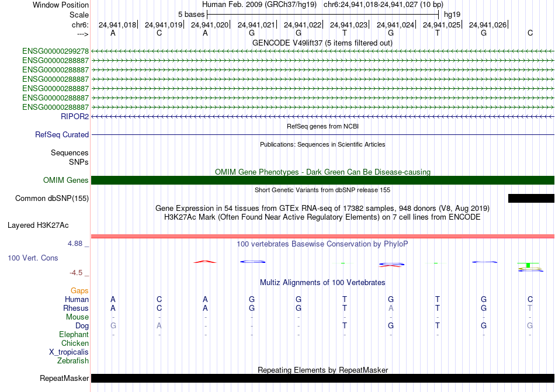The width and height of the screenshot is (555, 392).
Task: Click the Window Position label
Action: click(61, 5)
